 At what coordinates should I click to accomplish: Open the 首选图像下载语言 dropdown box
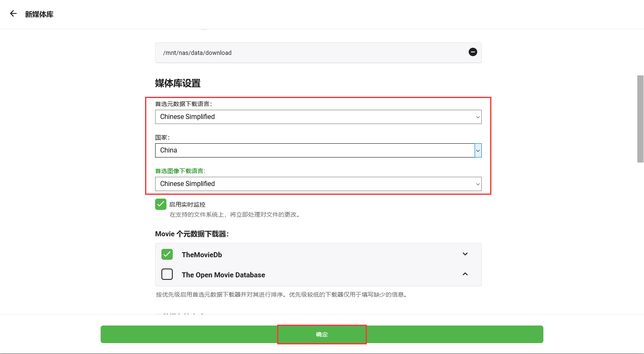[314, 184]
